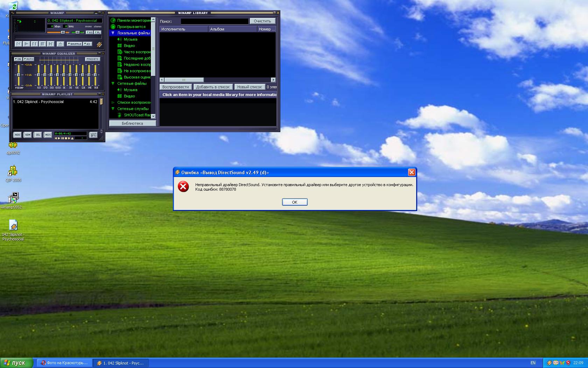The image size is (588, 368).
Task: Click the Eject/open file button in Winamp
Action: coord(60,44)
